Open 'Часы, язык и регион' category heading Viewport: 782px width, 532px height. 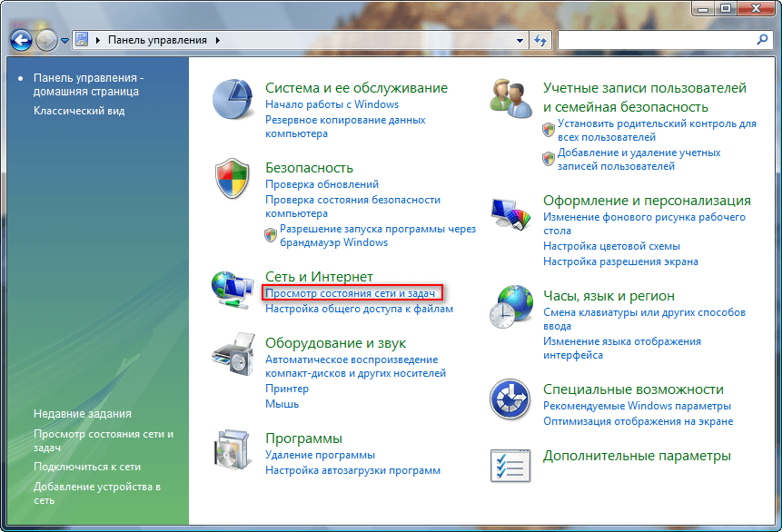(609, 296)
